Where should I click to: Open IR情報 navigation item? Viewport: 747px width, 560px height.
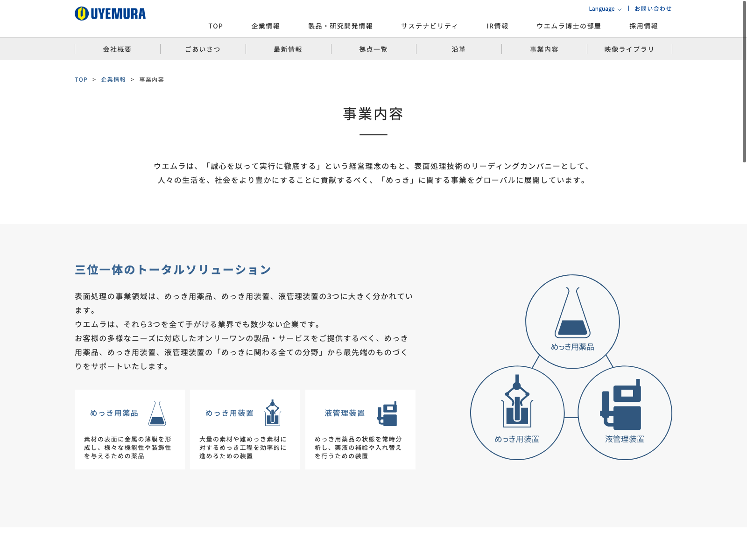[497, 26]
